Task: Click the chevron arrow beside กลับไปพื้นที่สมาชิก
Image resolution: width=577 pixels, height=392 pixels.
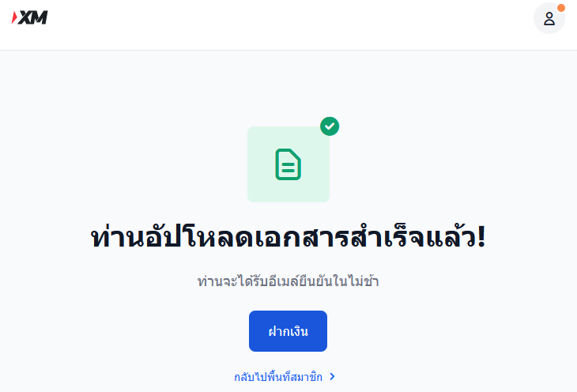Action: [332, 376]
